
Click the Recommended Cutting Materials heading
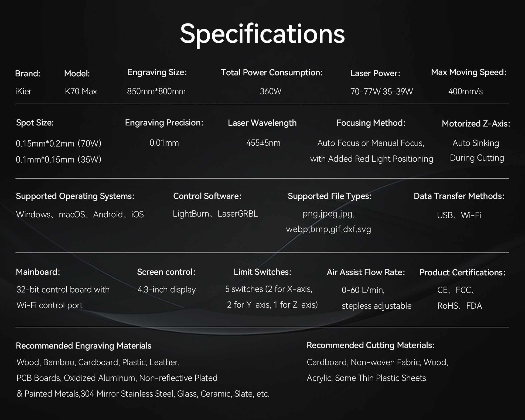(x=370, y=345)
